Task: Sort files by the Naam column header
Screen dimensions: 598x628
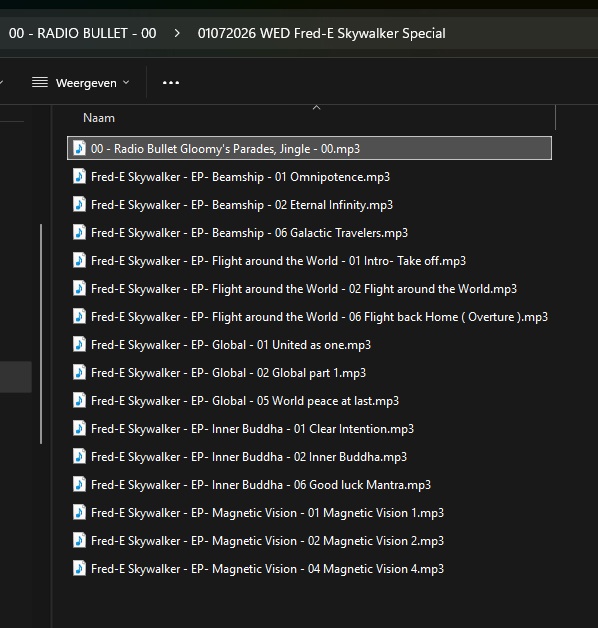Action: click(x=99, y=118)
